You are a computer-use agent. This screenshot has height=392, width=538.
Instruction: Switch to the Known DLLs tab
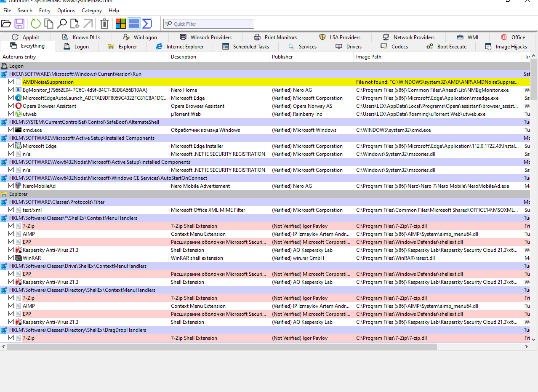coord(81,37)
